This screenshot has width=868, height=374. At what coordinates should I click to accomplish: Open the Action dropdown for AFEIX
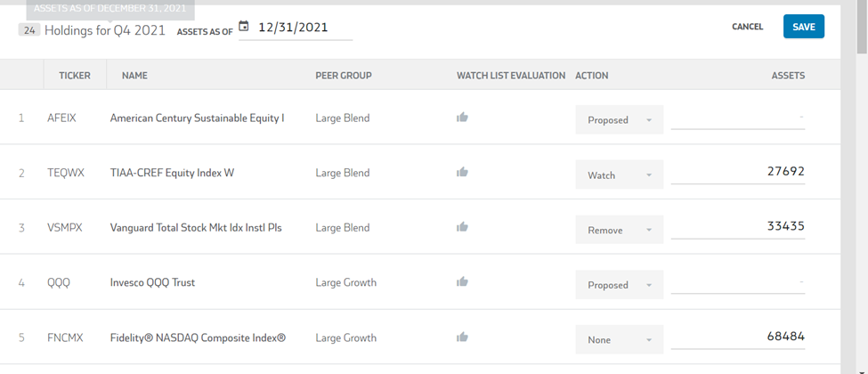pyautogui.click(x=620, y=120)
